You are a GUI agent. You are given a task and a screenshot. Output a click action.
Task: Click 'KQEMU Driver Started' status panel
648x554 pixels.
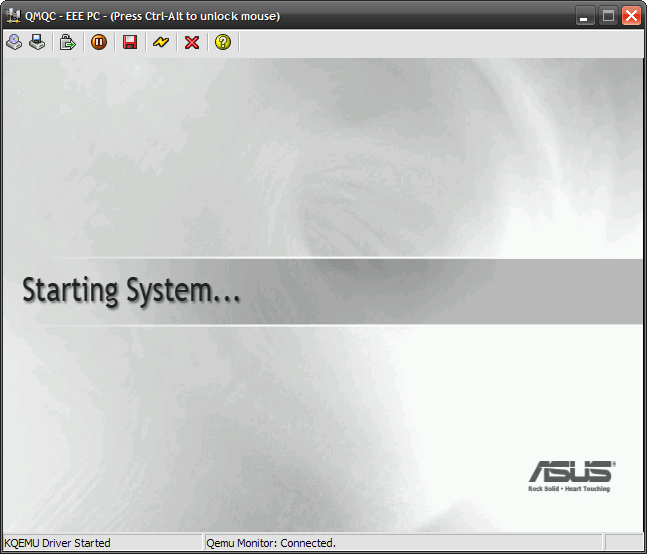point(58,543)
